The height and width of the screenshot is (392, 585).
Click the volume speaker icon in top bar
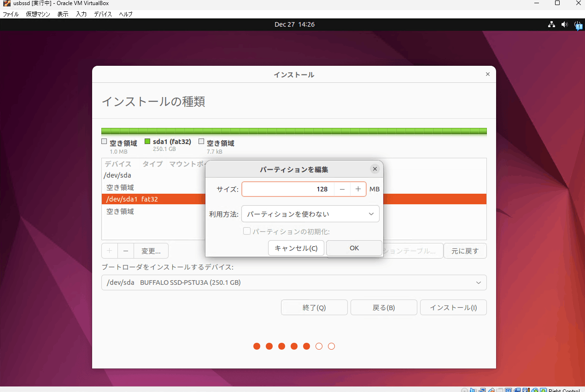coord(565,24)
